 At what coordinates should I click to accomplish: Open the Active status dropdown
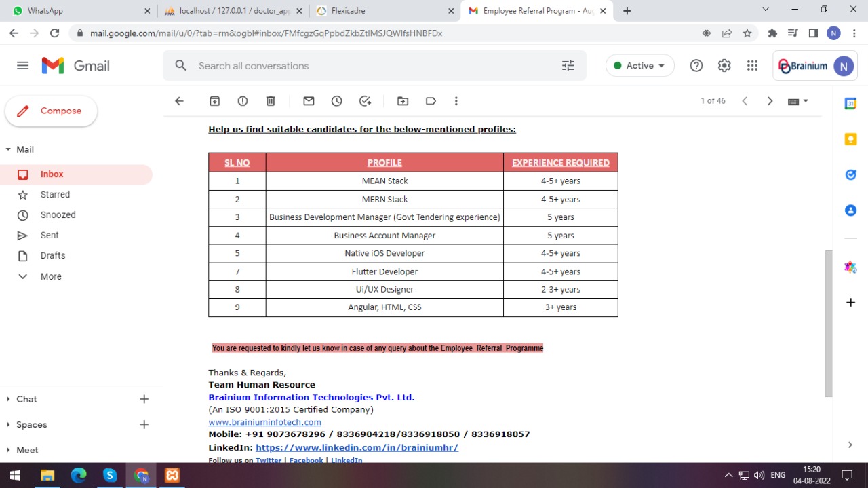(x=639, y=66)
